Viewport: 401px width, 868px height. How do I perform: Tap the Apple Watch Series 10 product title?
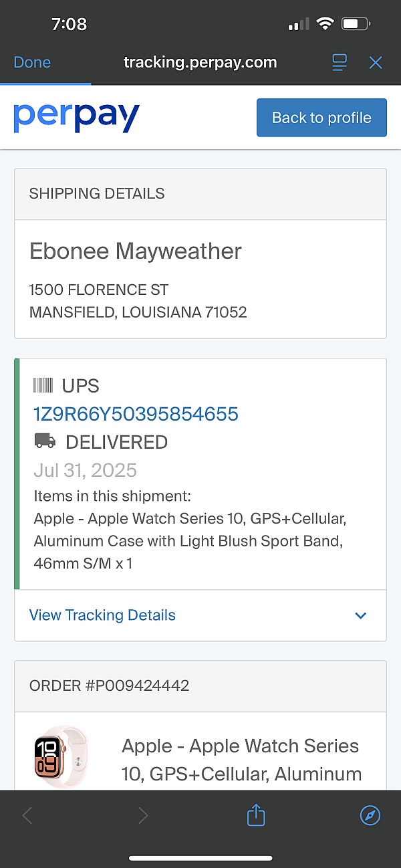241,760
